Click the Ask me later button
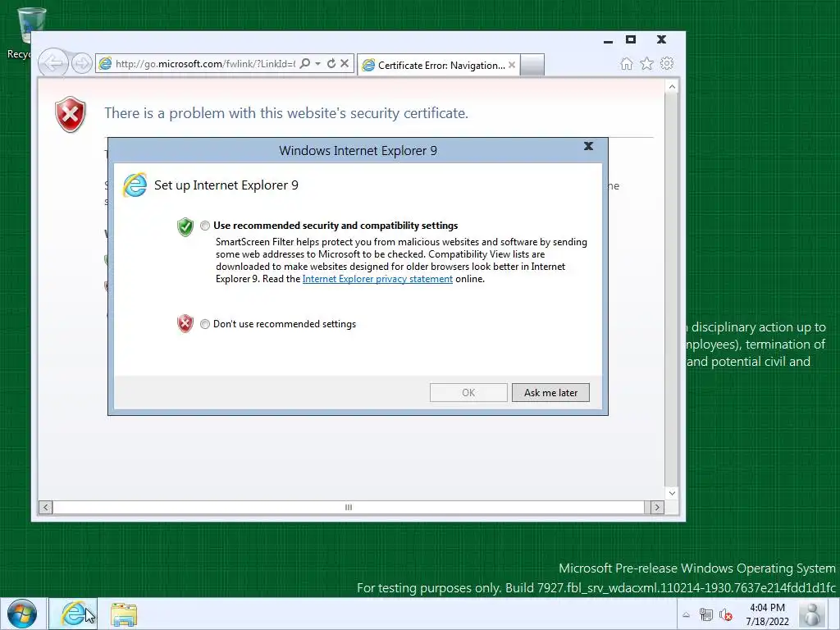The width and height of the screenshot is (840, 630). [550, 393]
